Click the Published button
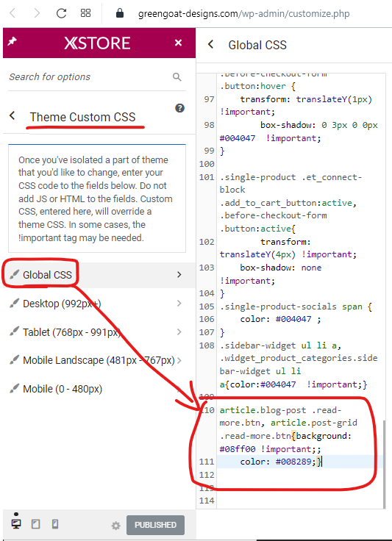This screenshot has height=541, width=392. 155,525
